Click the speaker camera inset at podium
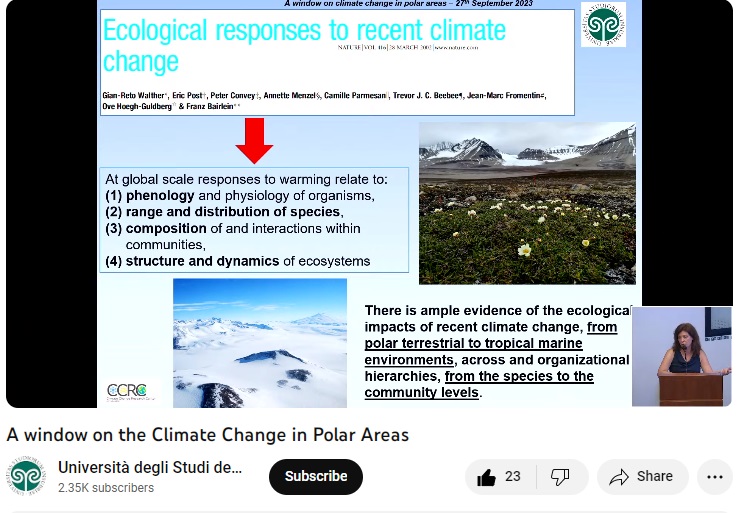Image resolution: width=745 pixels, height=513 pixels. click(x=682, y=355)
